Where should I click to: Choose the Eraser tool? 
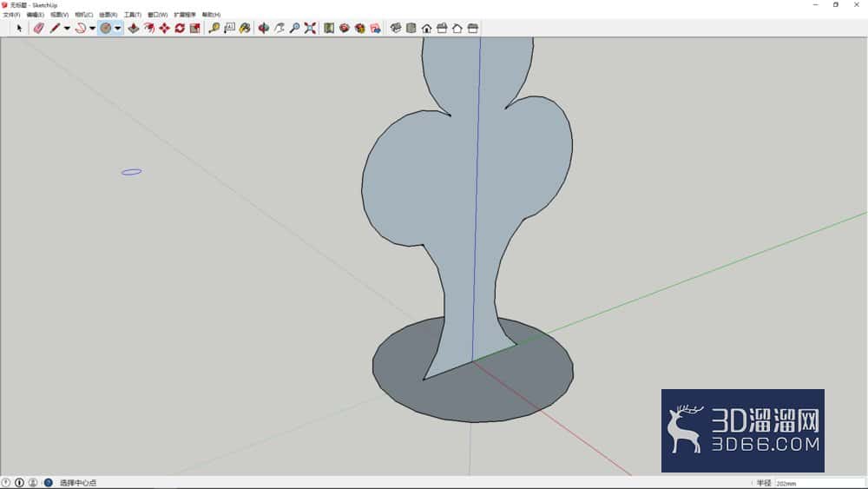pyautogui.click(x=38, y=29)
